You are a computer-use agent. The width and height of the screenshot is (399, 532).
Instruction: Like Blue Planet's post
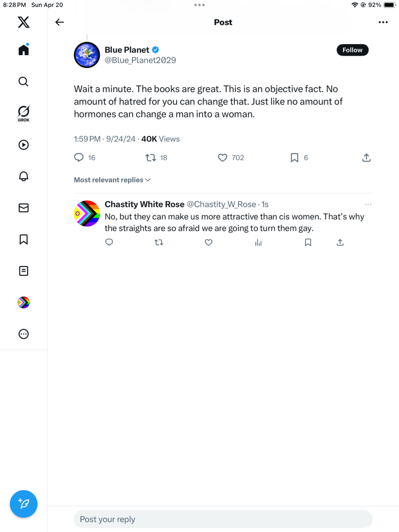pyautogui.click(x=222, y=157)
